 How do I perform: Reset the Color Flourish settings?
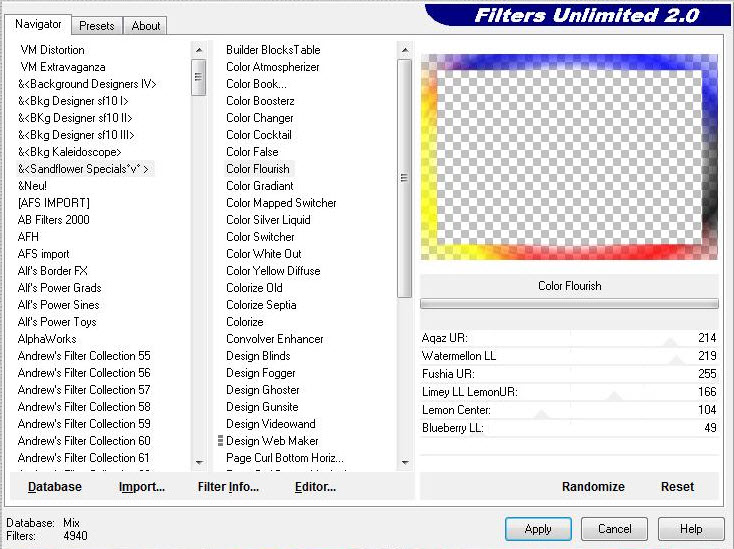[x=677, y=487]
